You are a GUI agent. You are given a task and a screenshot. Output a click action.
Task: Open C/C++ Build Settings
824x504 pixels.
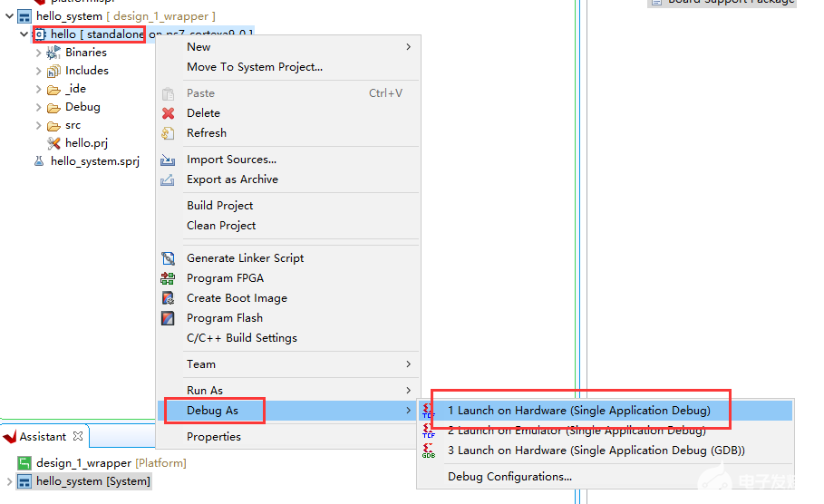289,338
